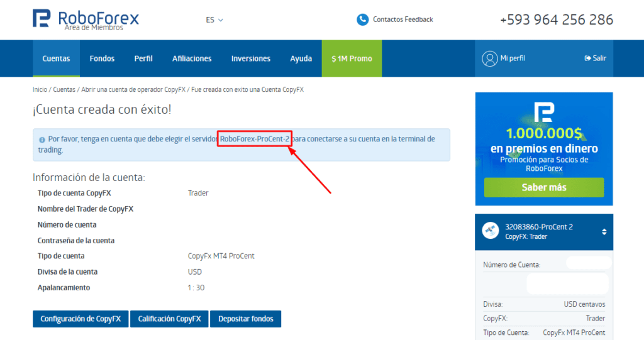Go to the Perfil menu

click(x=143, y=58)
